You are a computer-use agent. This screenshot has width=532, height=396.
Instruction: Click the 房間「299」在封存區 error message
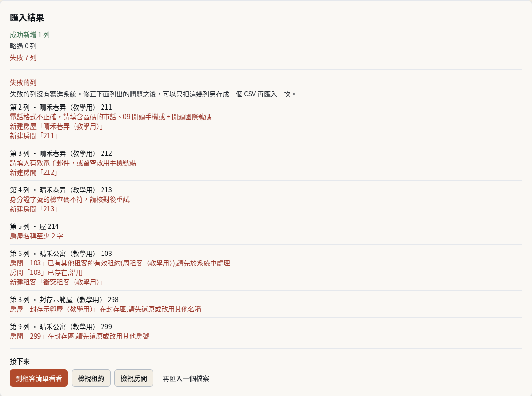click(80, 337)
